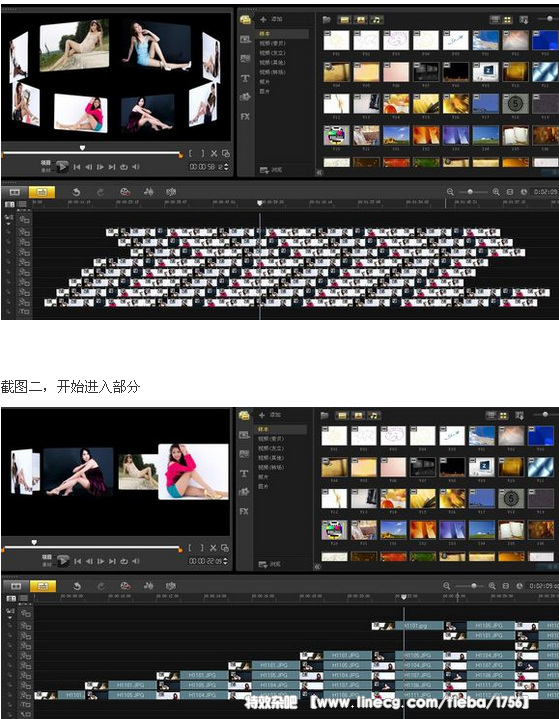This screenshot has height=719, width=559.
Task: Open the Title (T) library in second screenshot
Action: 244,473
